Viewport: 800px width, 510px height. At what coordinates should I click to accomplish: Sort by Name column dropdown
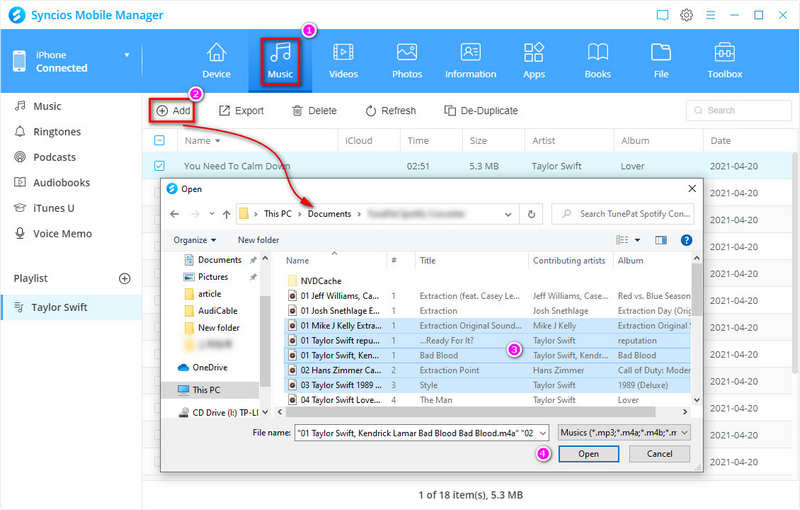point(218,141)
